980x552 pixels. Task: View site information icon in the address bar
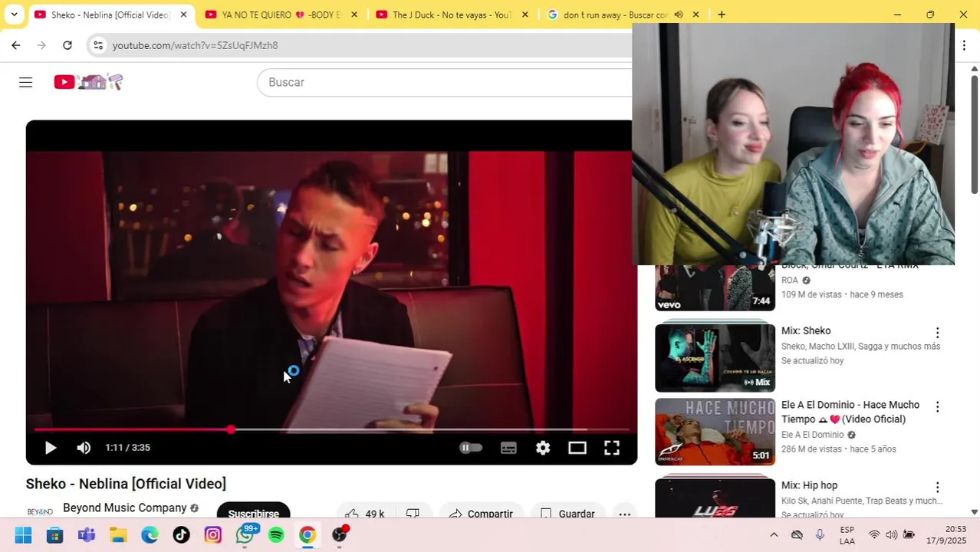coord(98,45)
